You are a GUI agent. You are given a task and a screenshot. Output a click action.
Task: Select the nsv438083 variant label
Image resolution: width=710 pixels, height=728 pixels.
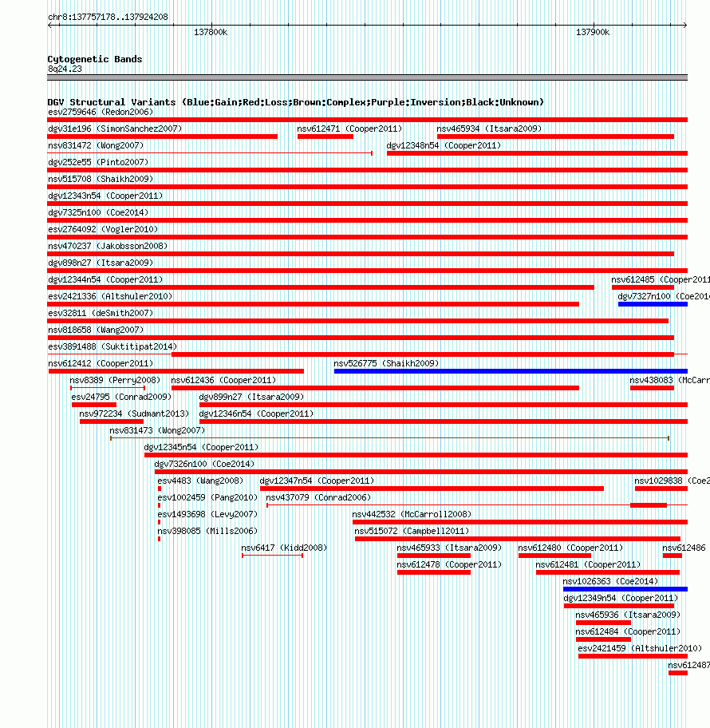tap(669, 379)
